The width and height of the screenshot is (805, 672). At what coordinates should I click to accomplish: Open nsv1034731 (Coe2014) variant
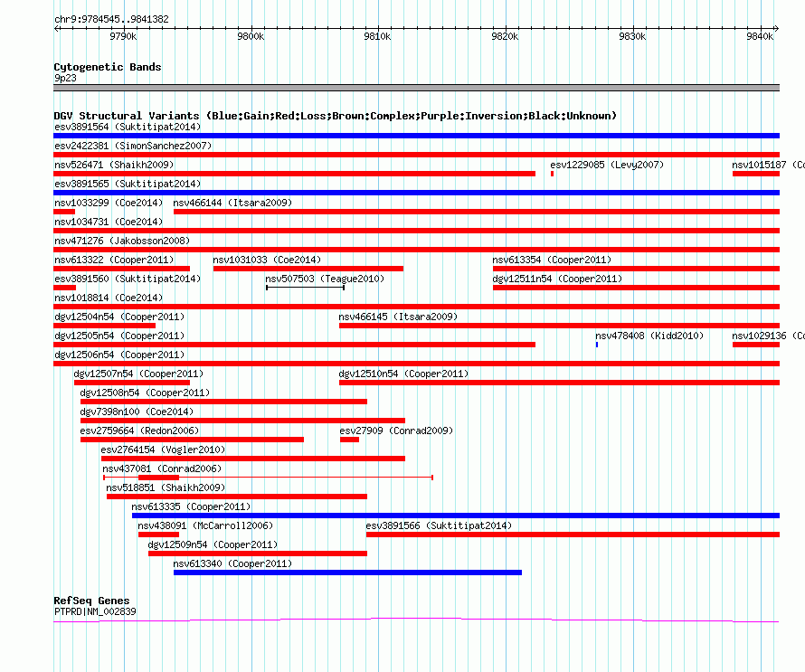[109, 222]
